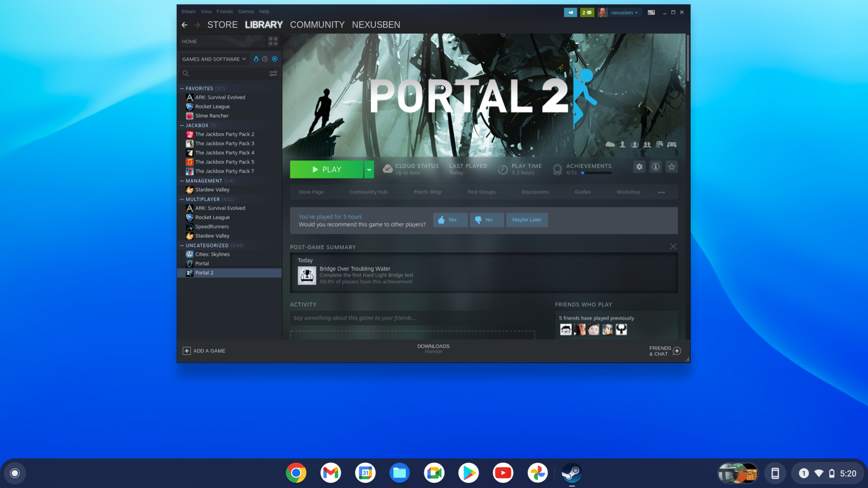The image size is (868, 488).
Task: Collapse the Management category
Action: (x=182, y=181)
